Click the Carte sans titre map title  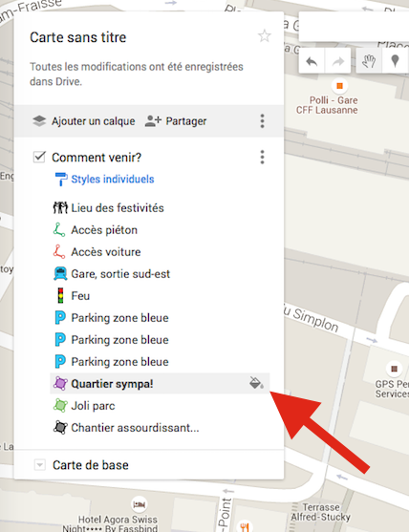[78, 37]
